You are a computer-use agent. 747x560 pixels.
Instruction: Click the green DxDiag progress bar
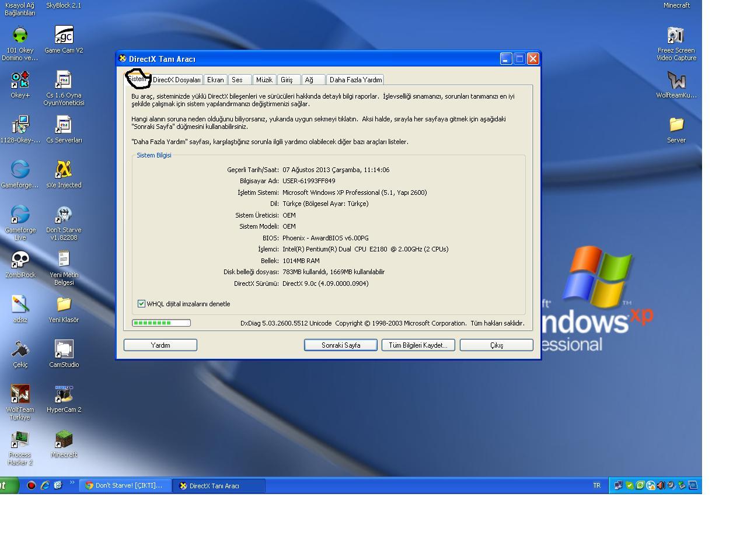161,323
